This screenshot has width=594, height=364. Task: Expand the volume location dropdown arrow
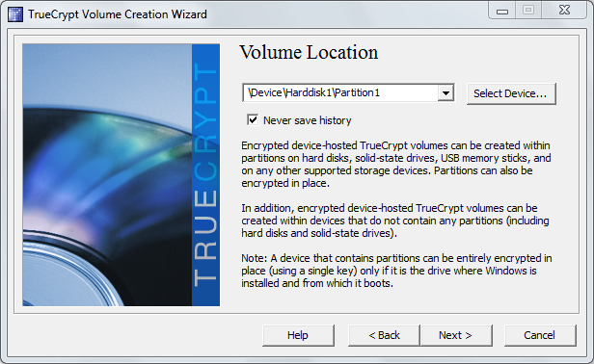point(445,92)
